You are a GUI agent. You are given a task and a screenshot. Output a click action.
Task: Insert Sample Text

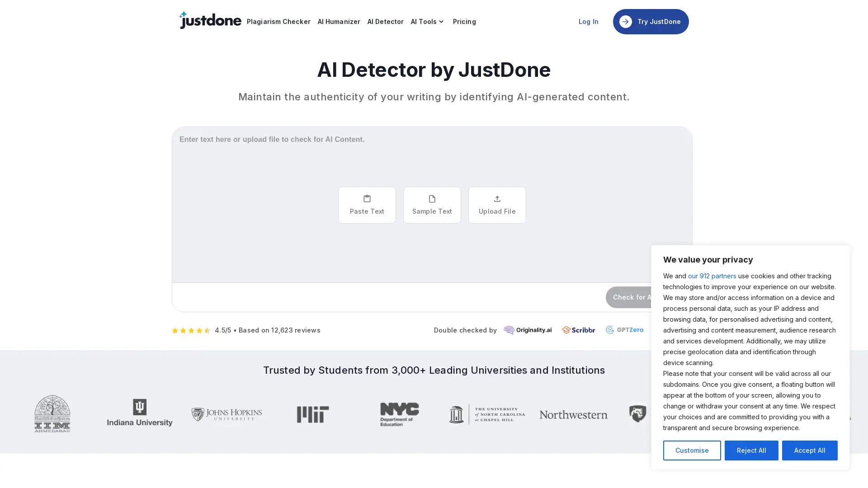(x=432, y=205)
